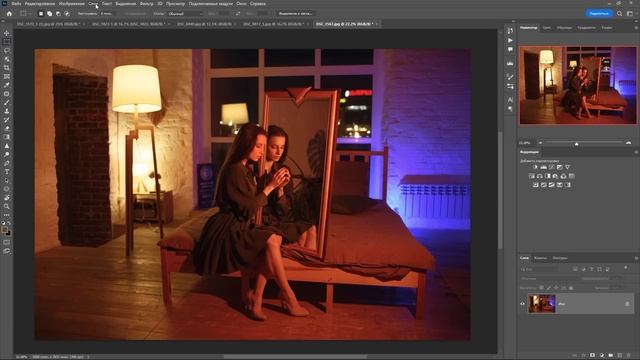Screen dimensions: 640x360
Task: Create a new layer from the Layers footer
Action: (x=620, y=356)
